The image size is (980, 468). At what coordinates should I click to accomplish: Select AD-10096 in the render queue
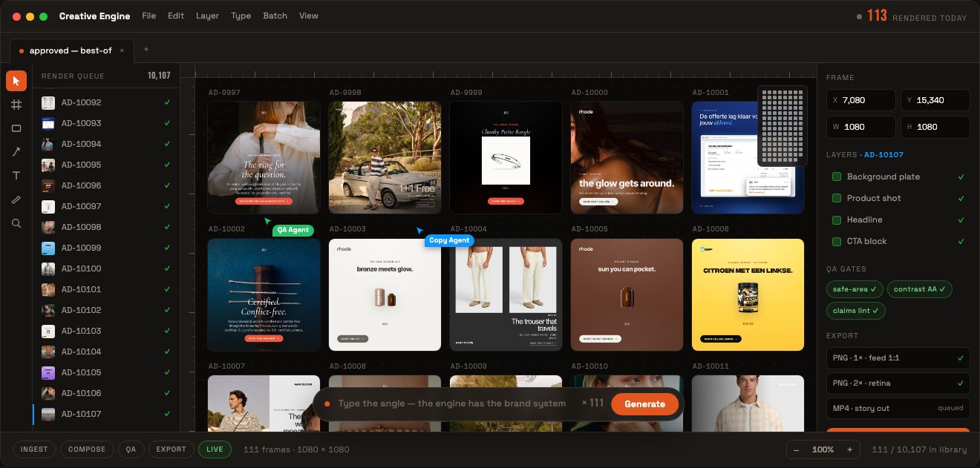tap(106, 185)
